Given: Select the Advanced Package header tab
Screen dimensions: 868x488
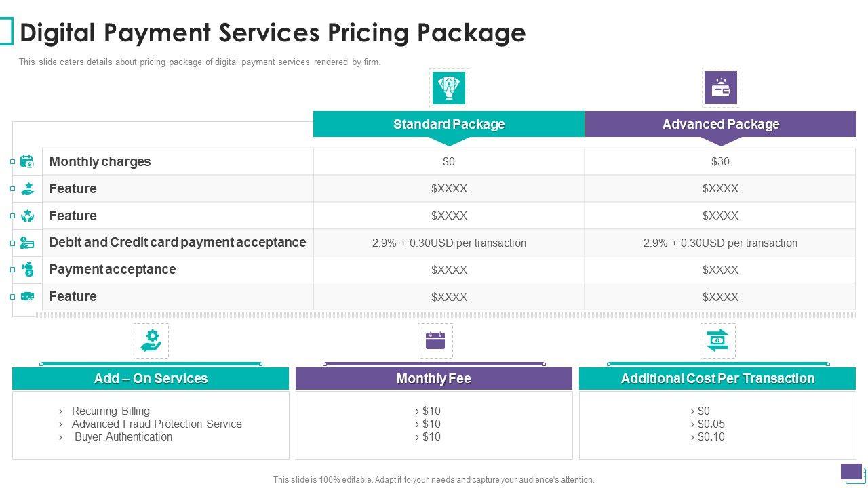Looking at the screenshot, I should point(720,125).
